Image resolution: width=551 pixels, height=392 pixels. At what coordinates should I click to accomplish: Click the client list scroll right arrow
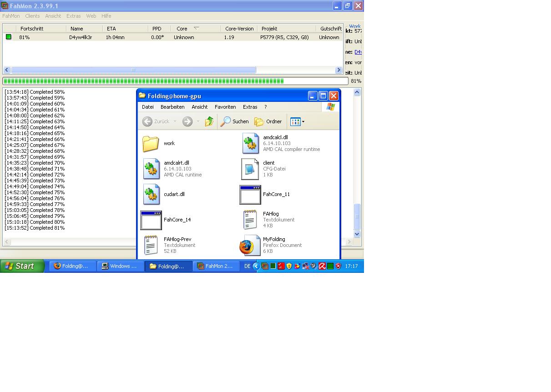(339, 70)
